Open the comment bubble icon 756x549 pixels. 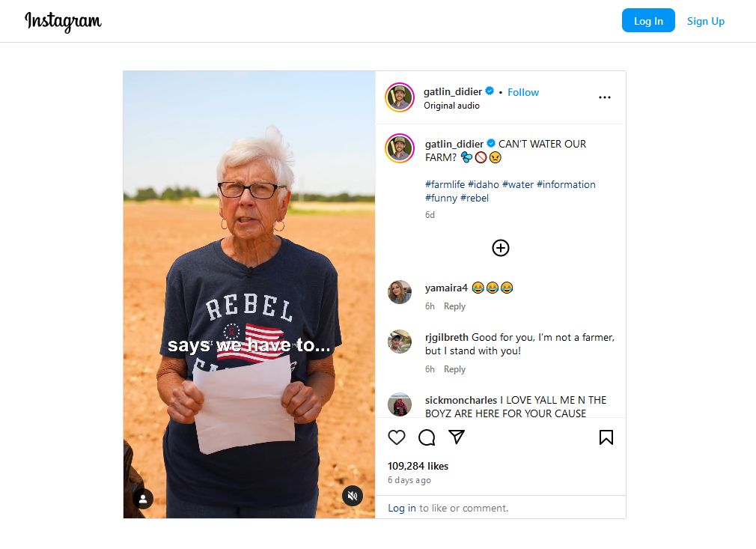(x=426, y=437)
